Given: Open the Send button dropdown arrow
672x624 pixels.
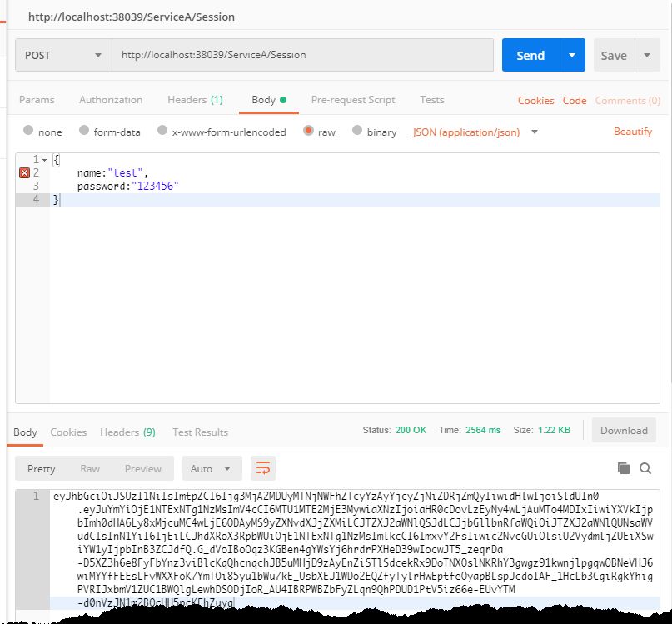Looking at the screenshot, I should (572, 55).
